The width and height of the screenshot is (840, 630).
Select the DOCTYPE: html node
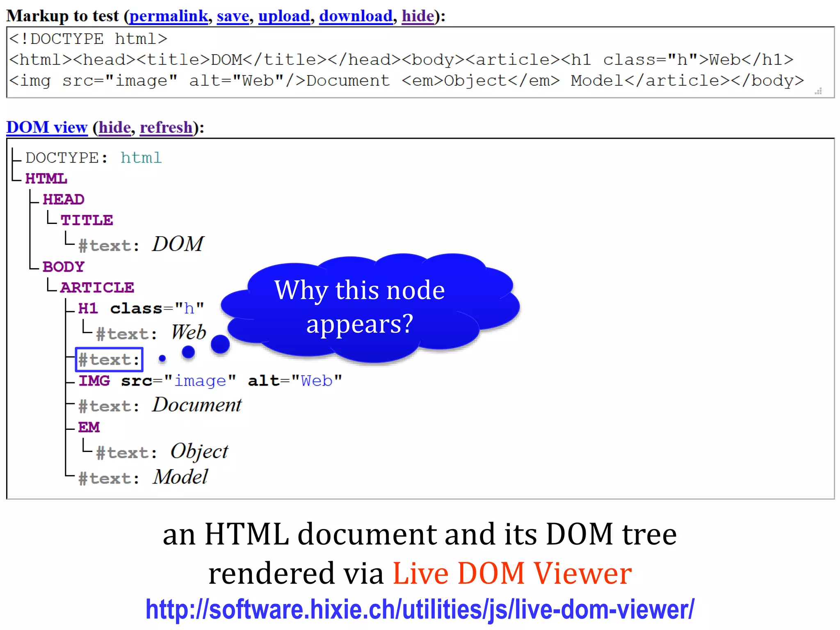(x=94, y=157)
